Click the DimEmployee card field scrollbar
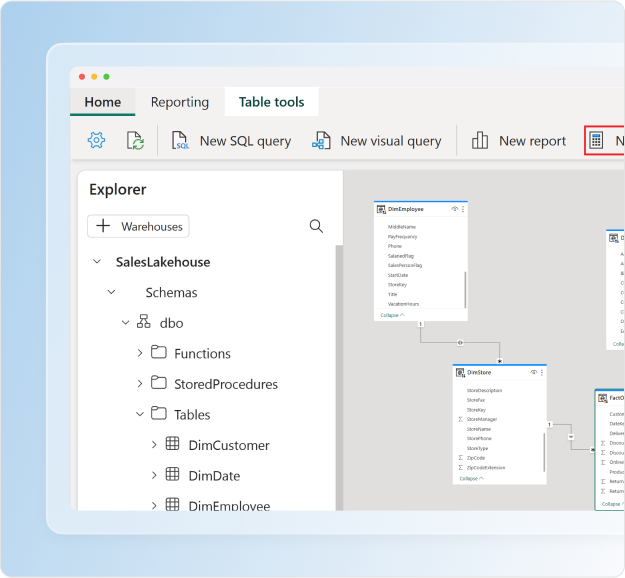This screenshot has height=578, width=625. [465, 289]
